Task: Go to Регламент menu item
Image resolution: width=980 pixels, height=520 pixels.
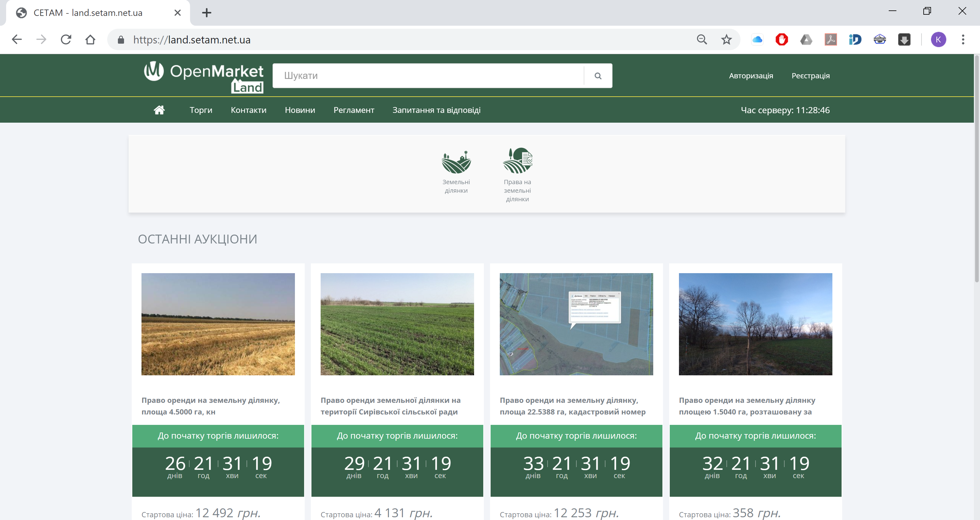Action: pos(353,110)
